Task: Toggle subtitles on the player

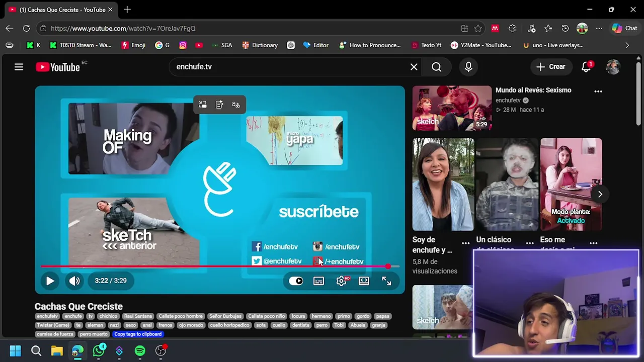Action: tap(318, 281)
